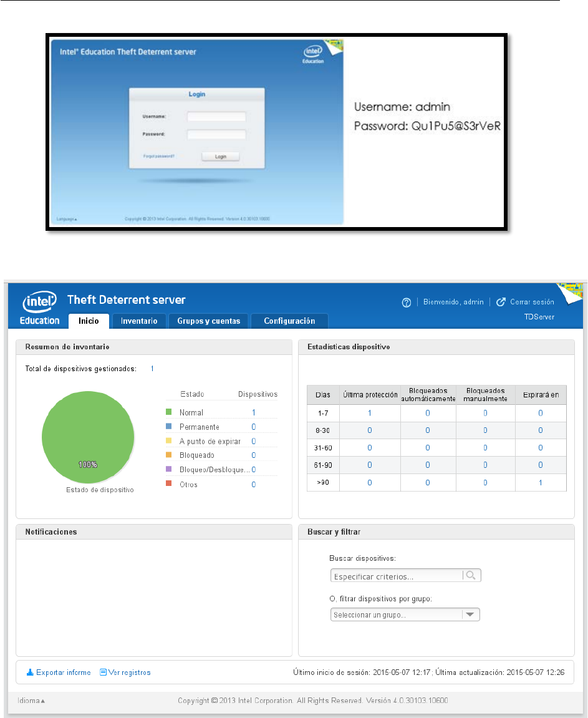Click Última protección value for >90 days
The height and width of the screenshot is (718, 588).
(370, 483)
